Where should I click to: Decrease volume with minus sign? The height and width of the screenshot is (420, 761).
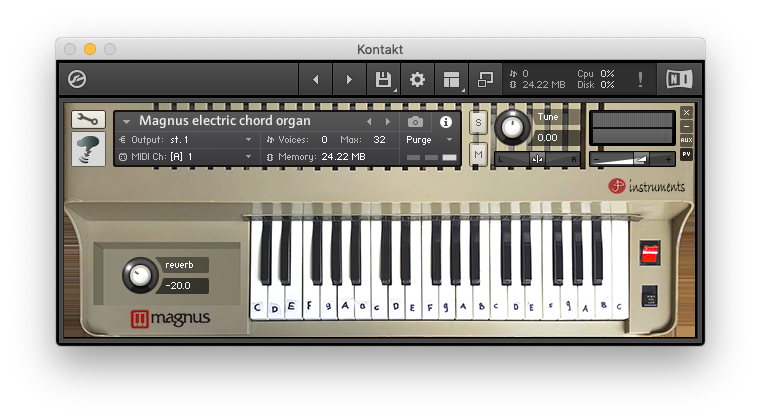pos(596,159)
